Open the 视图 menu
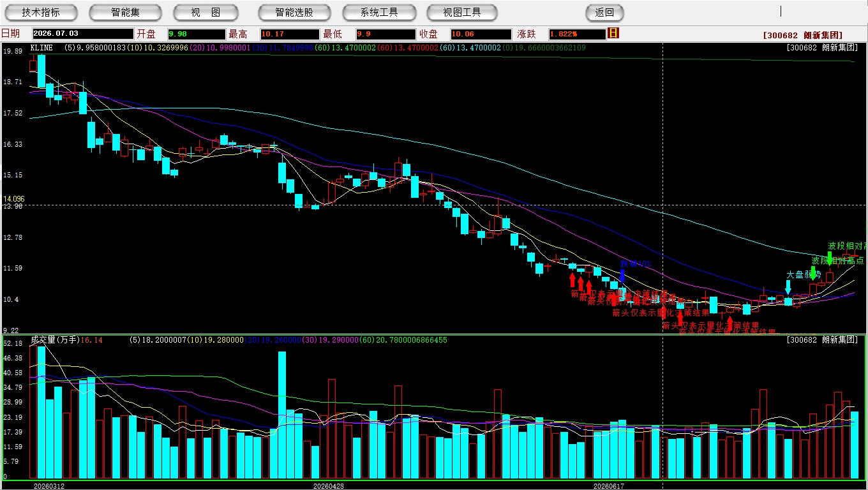This screenshot has height=490, width=868. click(206, 12)
